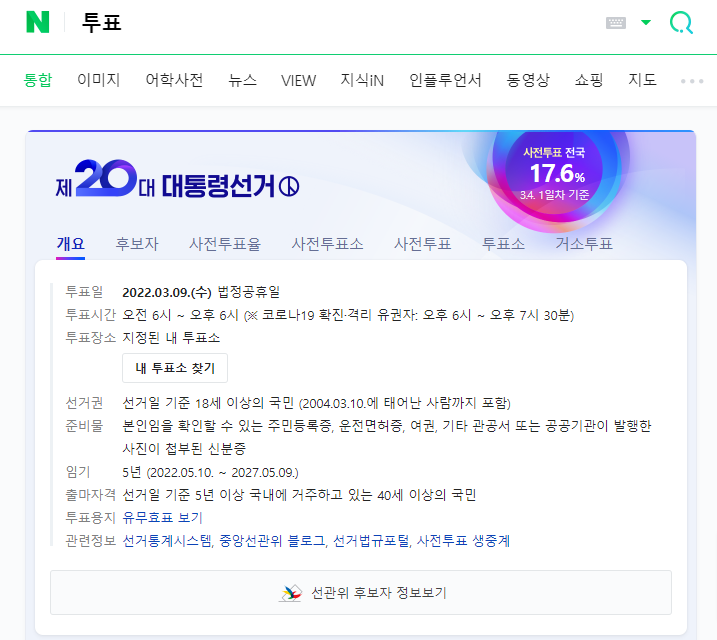717x640 pixels.
Task: Show more tabs via three-dot icon
Action: click(x=691, y=81)
